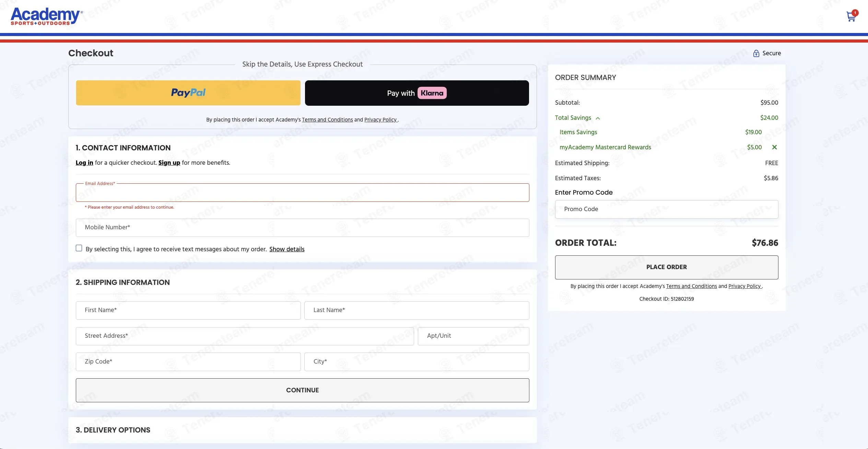The height and width of the screenshot is (449, 868).
Task: Open Privacy Policy under express checkout
Action: tap(381, 120)
